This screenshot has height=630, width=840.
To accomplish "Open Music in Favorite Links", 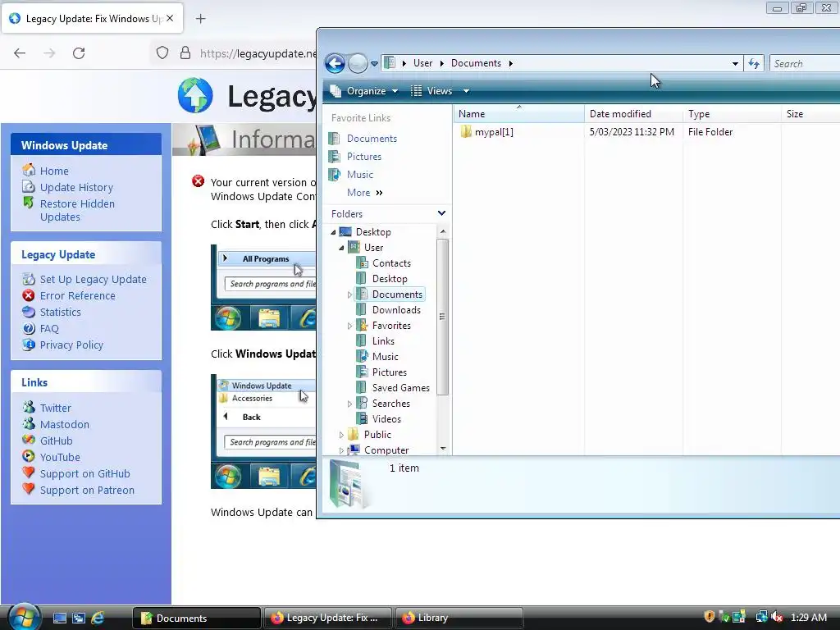I will pyautogui.click(x=359, y=175).
